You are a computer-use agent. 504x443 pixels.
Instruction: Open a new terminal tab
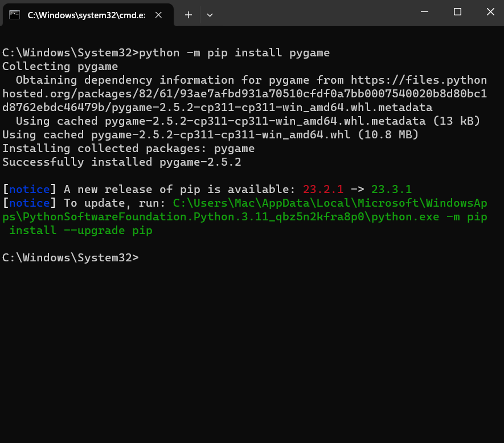click(189, 15)
